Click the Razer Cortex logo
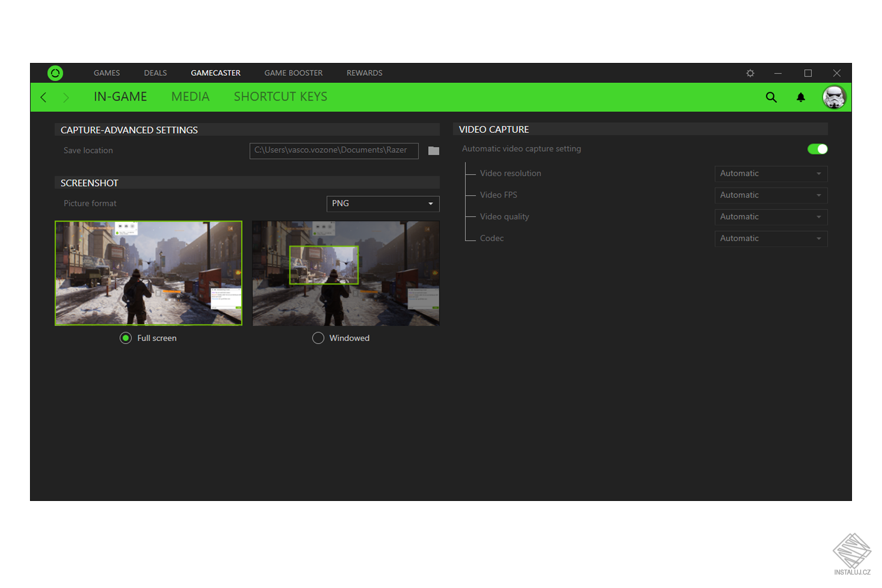The height and width of the screenshot is (588, 882). click(55, 73)
